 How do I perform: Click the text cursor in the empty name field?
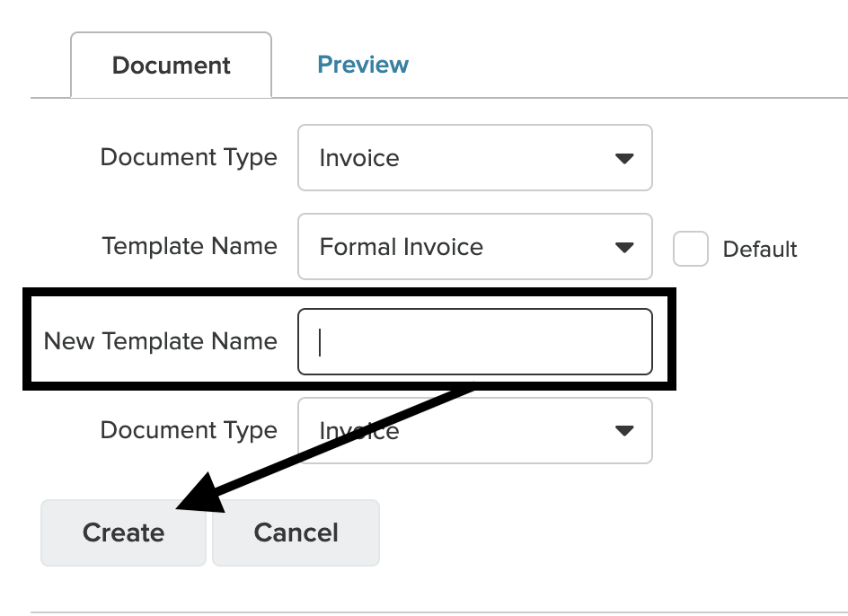(321, 341)
